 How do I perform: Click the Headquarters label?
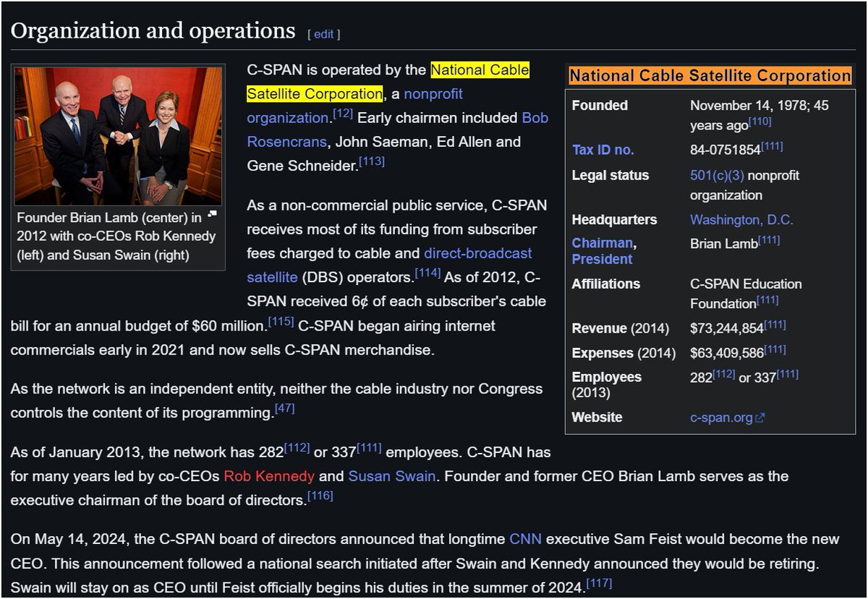point(614,219)
